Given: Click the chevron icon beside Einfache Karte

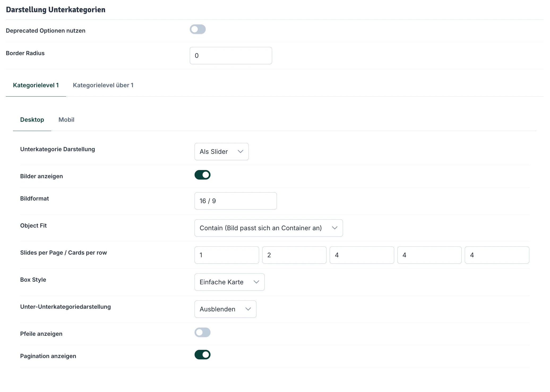Looking at the screenshot, I should [x=256, y=282].
